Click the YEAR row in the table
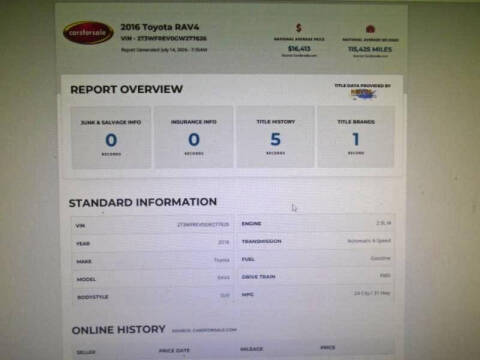 point(152,243)
